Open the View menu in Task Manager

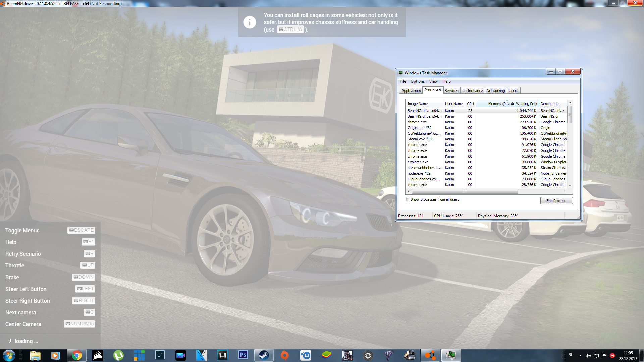point(433,81)
